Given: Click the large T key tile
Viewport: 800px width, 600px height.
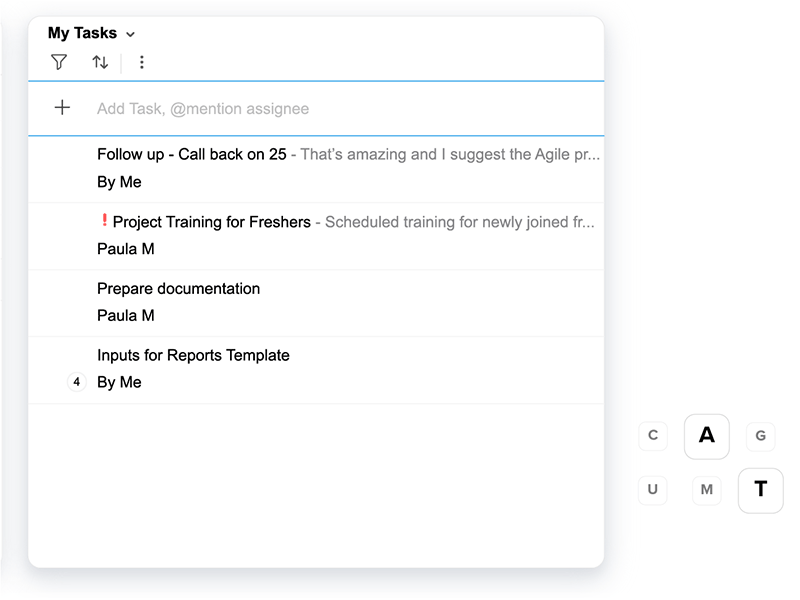Looking at the screenshot, I should coord(760,490).
